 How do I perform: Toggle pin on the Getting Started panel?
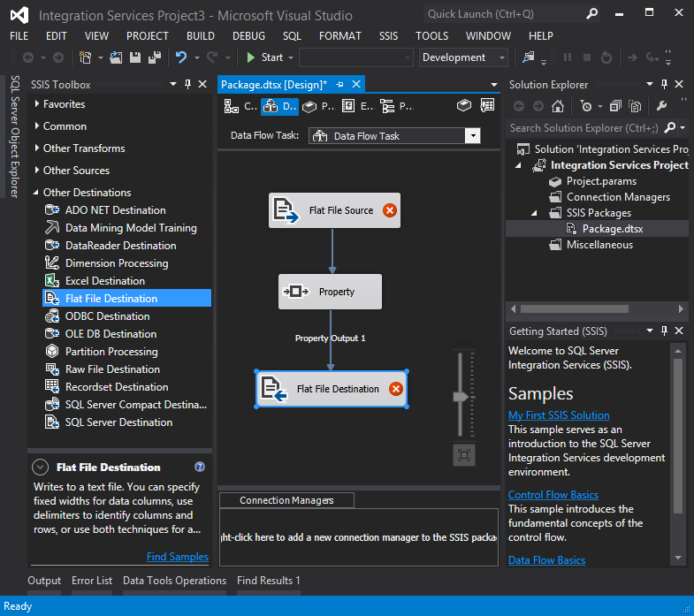tap(664, 331)
